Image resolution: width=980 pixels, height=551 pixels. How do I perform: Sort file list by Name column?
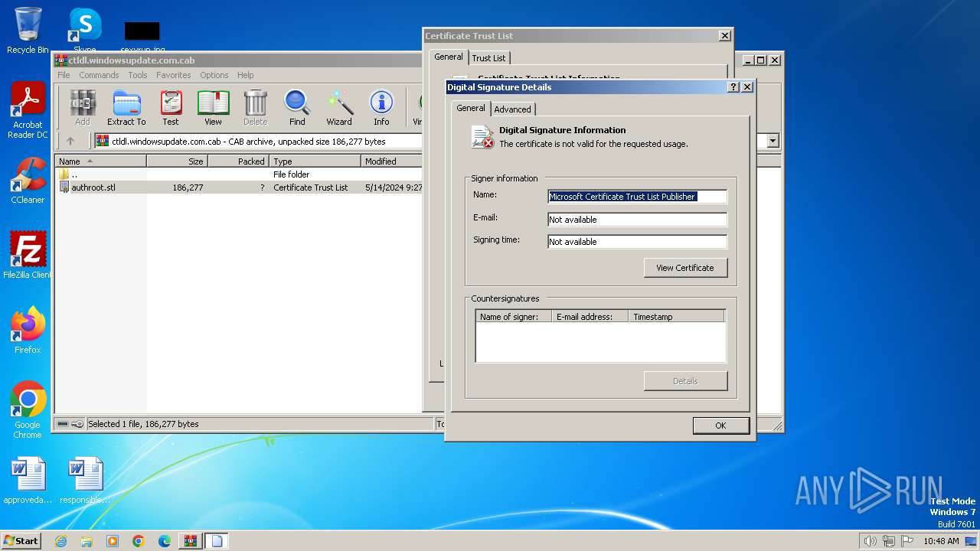pos(101,161)
